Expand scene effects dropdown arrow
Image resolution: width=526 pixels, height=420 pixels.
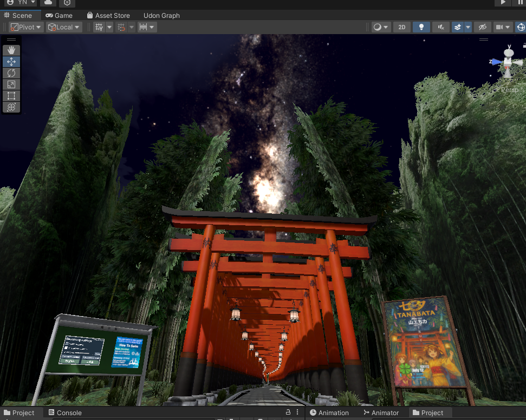click(468, 27)
